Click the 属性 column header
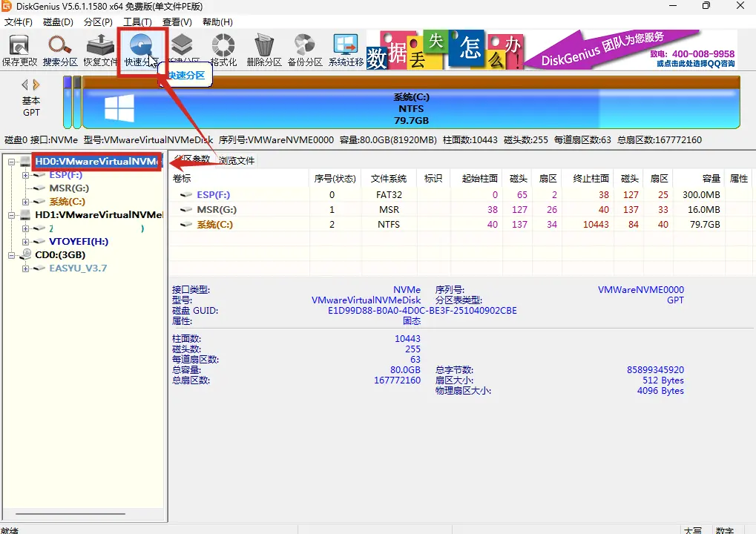The image size is (756, 534). pyautogui.click(x=739, y=179)
